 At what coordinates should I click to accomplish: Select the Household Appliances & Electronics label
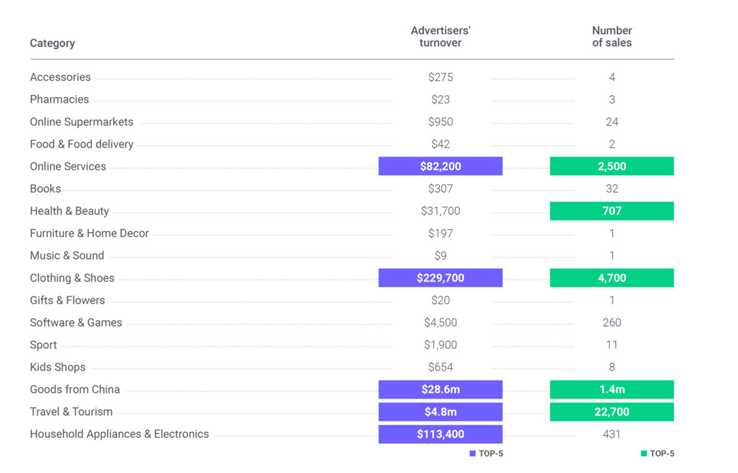[x=119, y=434]
